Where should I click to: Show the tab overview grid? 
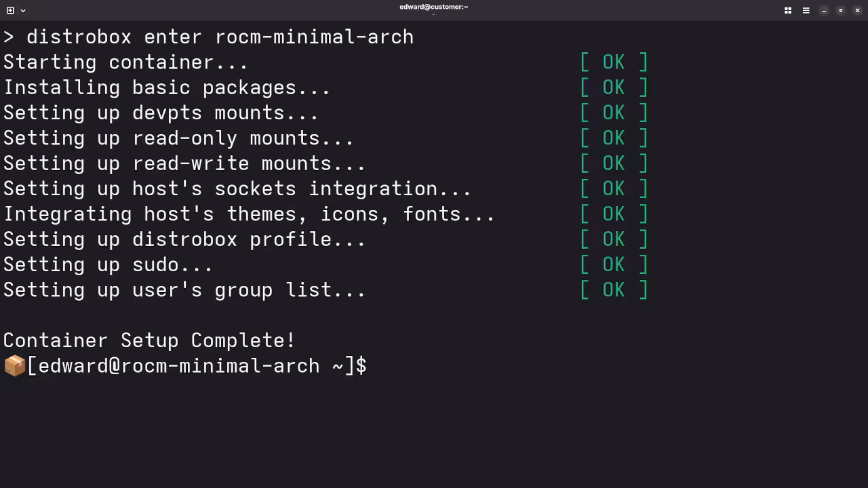click(x=788, y=10)
